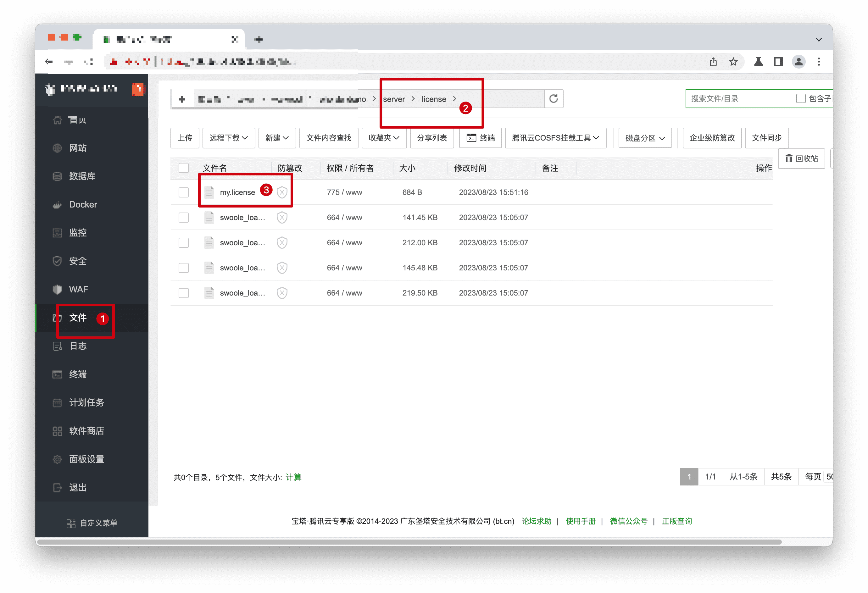Screen dimensions: 868x593
Task: Open the 分享列表 share list
Action: point(432,138)
